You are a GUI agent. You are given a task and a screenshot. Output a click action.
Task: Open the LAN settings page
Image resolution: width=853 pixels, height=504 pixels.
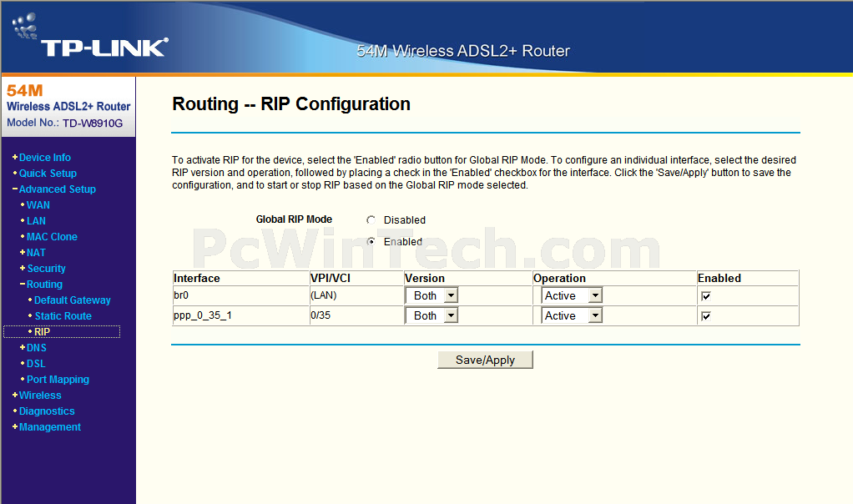point(36,221)
